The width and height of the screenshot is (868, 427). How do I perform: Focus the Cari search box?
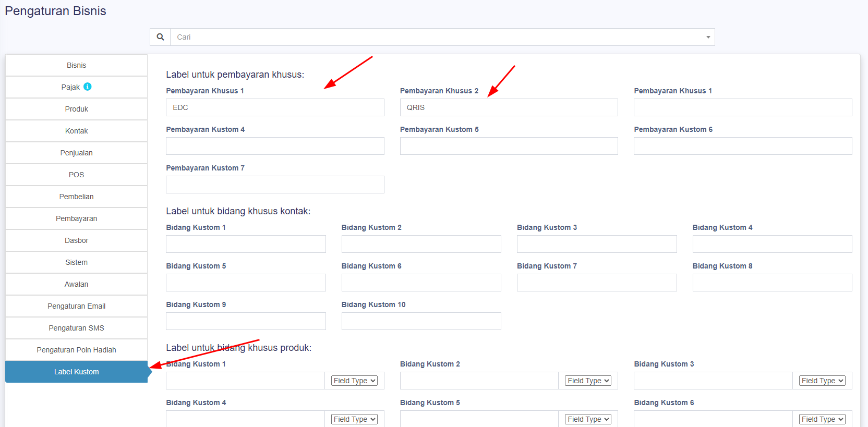pyautogui.click(x=442, y=37)
